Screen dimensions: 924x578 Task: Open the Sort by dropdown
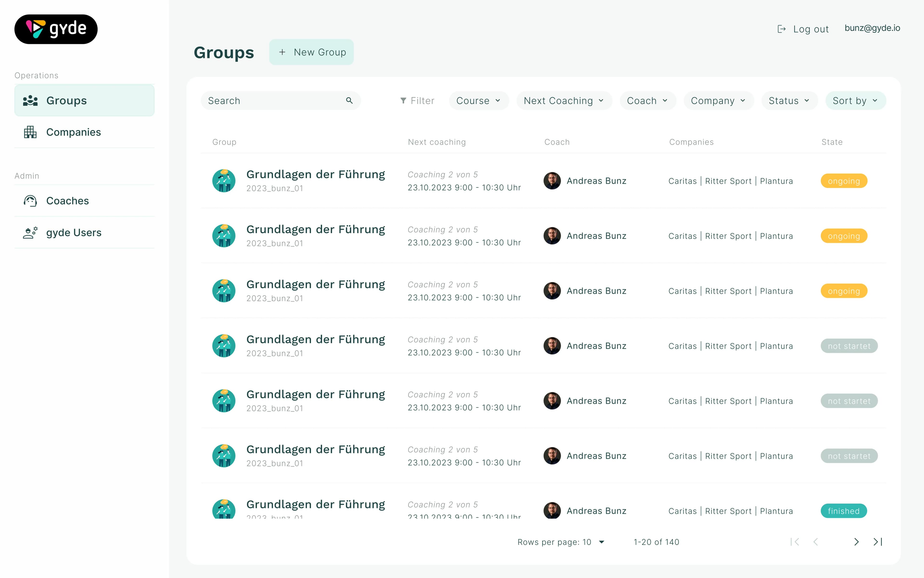(856, 100)
